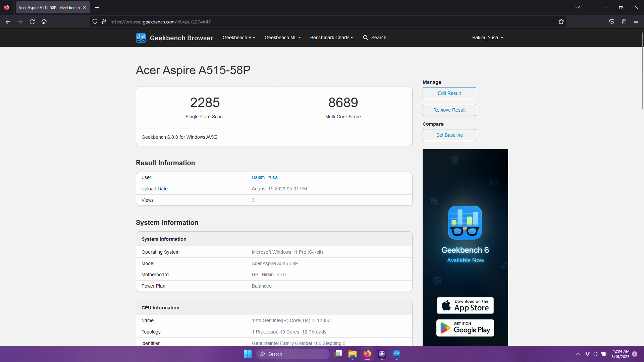Open the list all tabs chevron
The height and width of the screenshot is (362, 644).
(x=578, y=7)
